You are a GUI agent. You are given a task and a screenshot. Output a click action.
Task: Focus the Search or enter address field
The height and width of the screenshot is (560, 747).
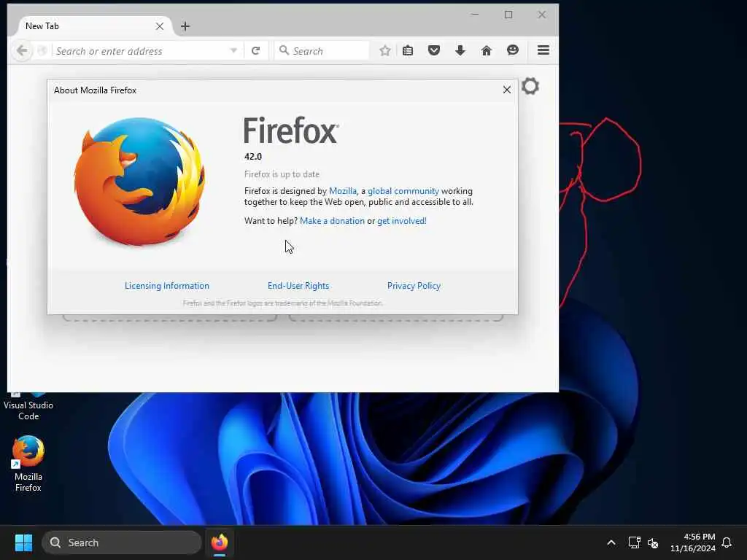[x=141, y=51]
